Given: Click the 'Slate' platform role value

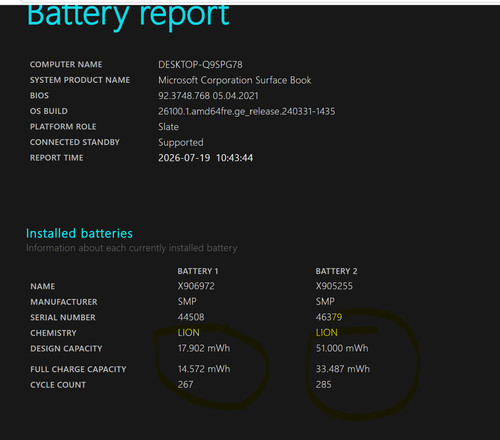Looking at the screenshot, I should pyautogui.click(x=168, y=127).
